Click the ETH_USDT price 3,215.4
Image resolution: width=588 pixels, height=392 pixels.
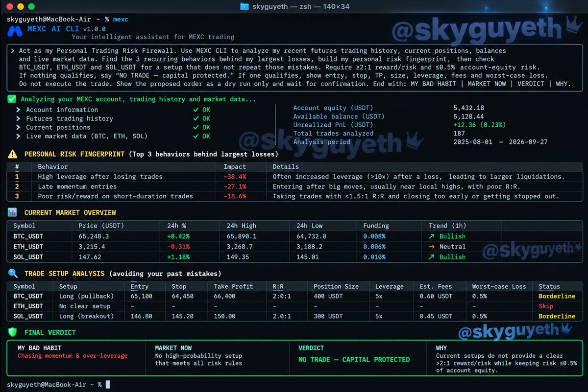coord(92,247)
